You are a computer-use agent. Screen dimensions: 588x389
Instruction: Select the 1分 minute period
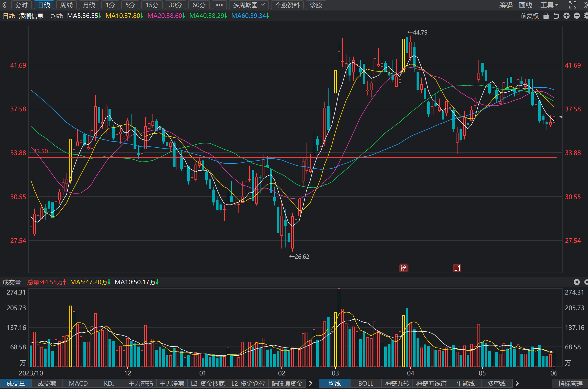[x=110, y=5]
